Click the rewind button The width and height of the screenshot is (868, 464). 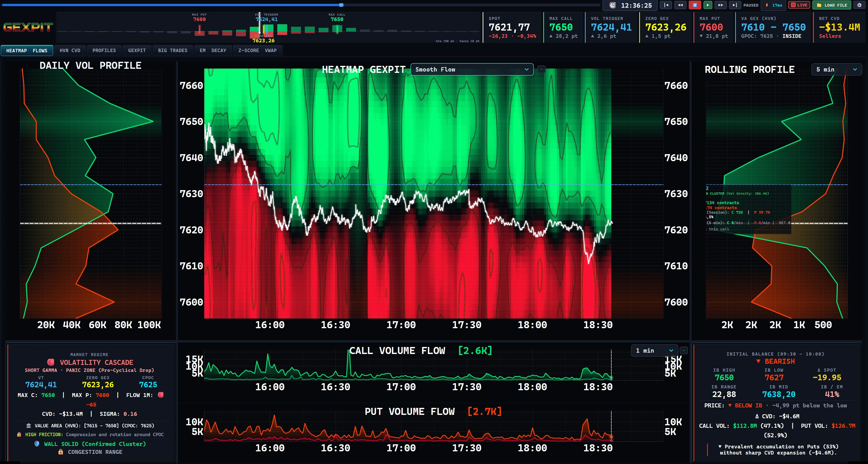680,5
